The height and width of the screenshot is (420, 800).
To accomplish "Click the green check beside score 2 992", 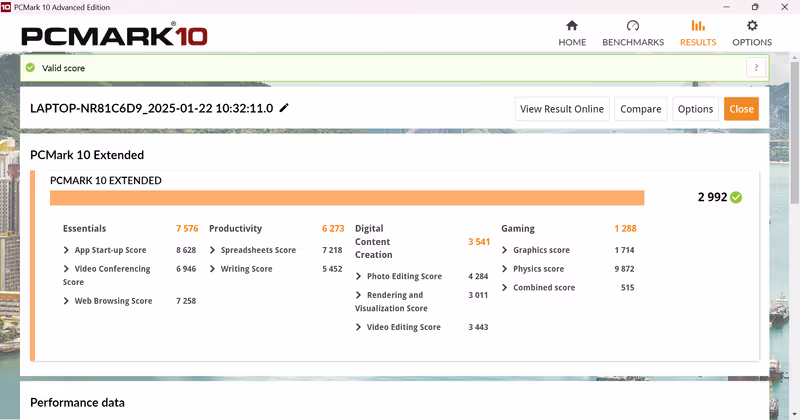I will (736, 197).
